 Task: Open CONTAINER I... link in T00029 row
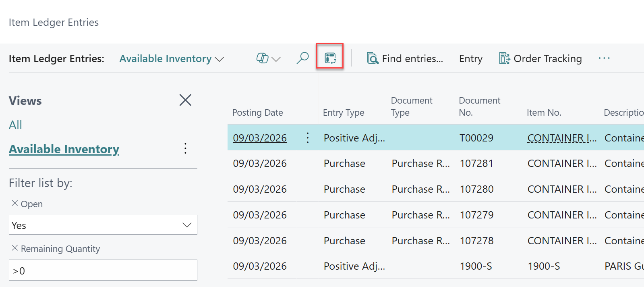[562, 138]
